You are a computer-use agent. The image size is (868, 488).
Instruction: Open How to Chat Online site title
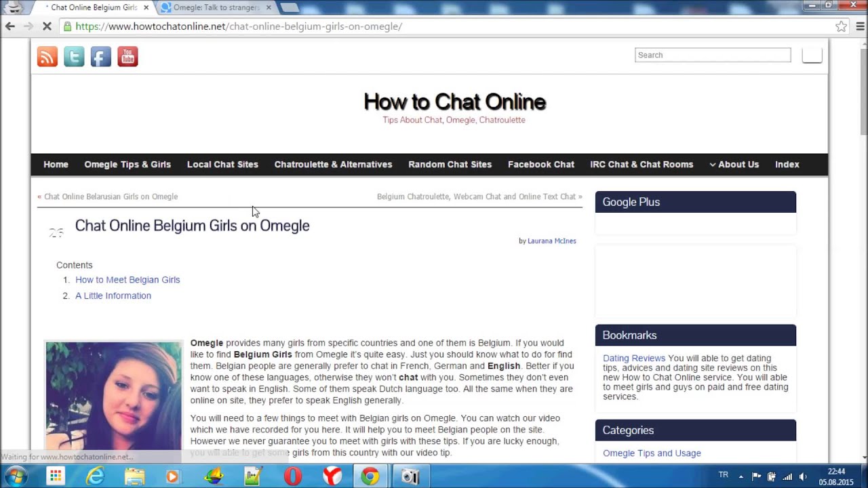coord(454,102)
